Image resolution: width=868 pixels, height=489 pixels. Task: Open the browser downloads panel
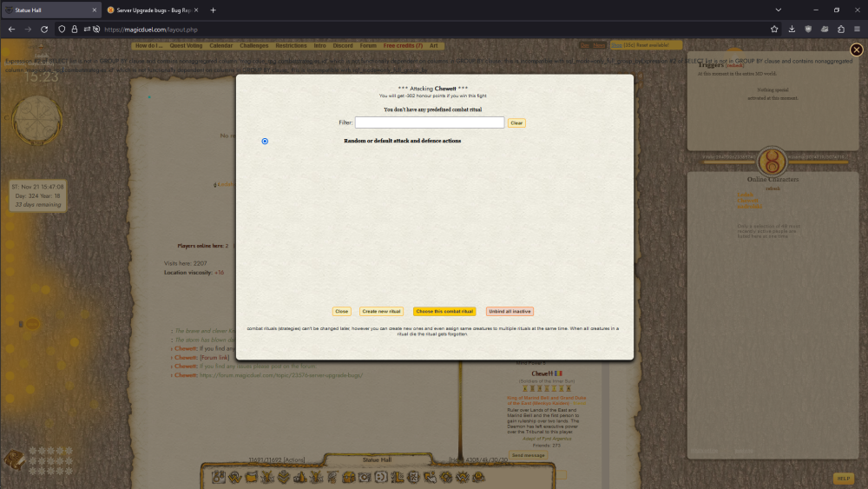point(792,29)
